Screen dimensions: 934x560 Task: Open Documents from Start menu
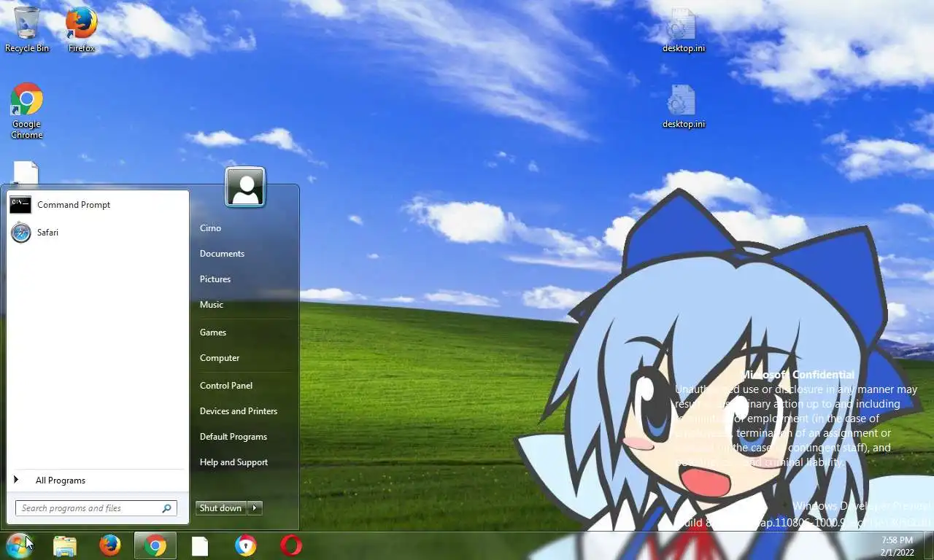244,254
